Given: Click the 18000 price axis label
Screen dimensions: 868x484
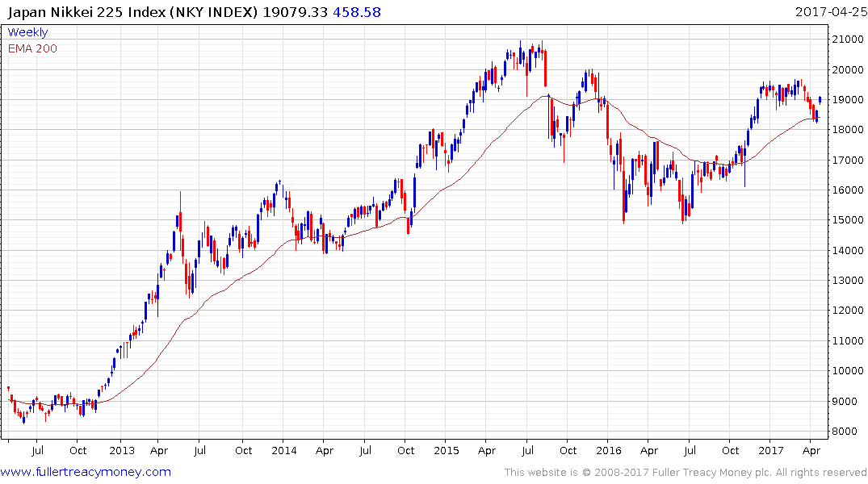Looking at the screenshot, I should (848, 130).
